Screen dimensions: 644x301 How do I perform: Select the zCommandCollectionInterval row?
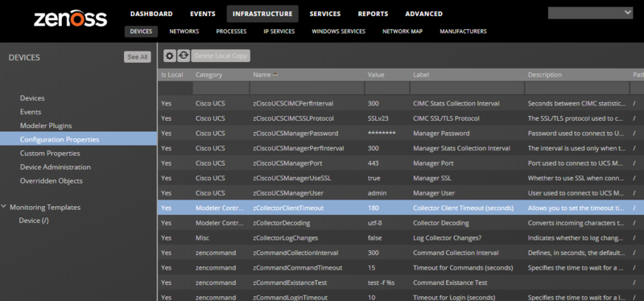tap(401, 253)
